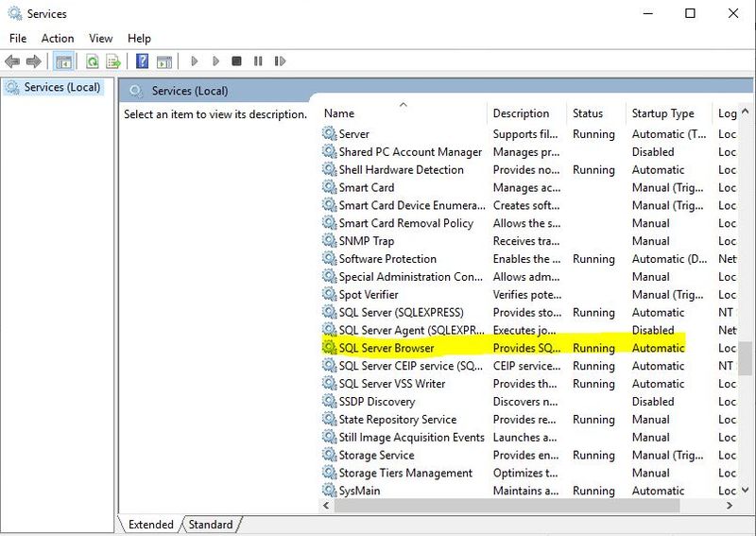Click gear icon of Software Protection
This screenshot has width=756, height=536.
pos(329,258)
